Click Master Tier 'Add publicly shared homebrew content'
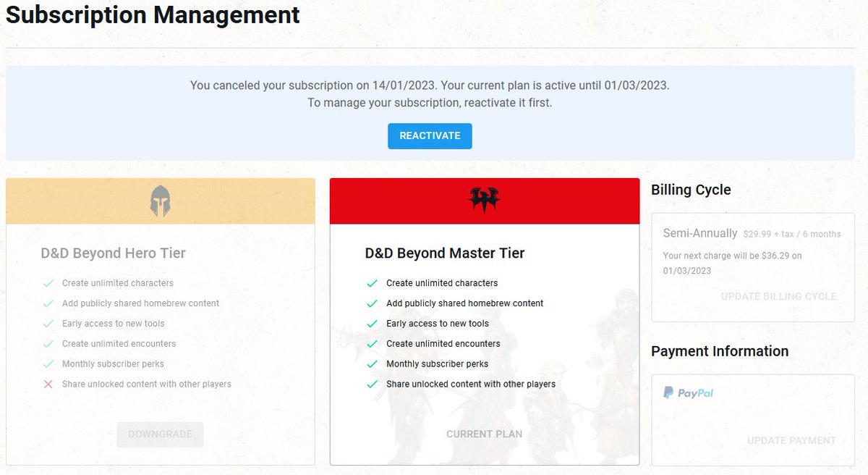This screenshot has height=475, width=868. click(464, 303)
